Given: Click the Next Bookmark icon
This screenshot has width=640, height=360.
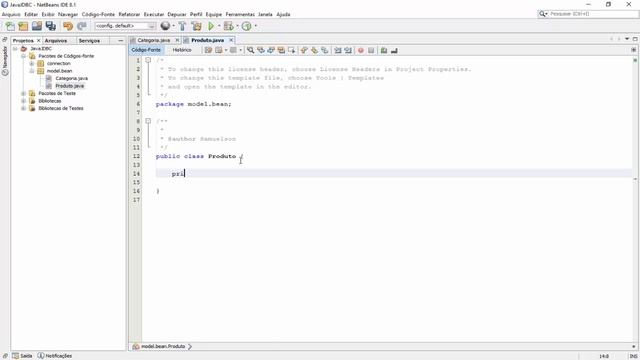Looking at the screenshot, I should tap(314, 50).
